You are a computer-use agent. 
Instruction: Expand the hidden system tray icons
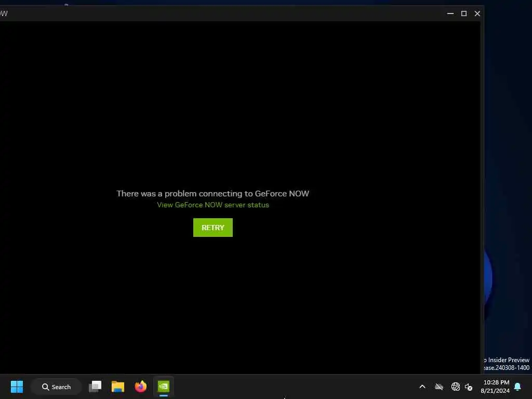(422, 387)
